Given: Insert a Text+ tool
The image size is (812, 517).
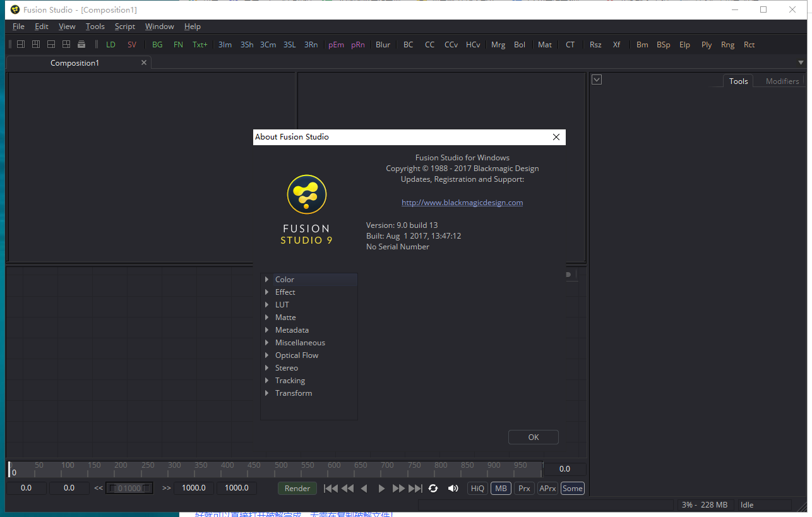Looking at the screenshot, I should click(x=200, y=44).
